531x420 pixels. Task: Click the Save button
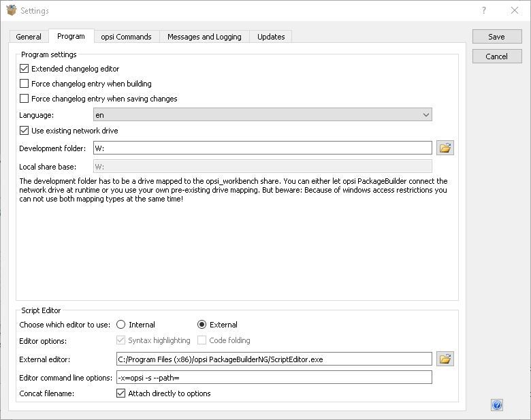click(497, 37)
